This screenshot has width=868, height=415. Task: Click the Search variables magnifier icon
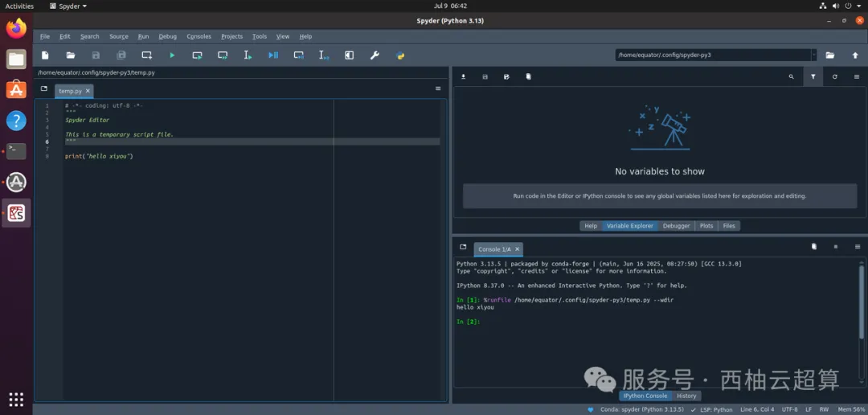coord(791,76)
